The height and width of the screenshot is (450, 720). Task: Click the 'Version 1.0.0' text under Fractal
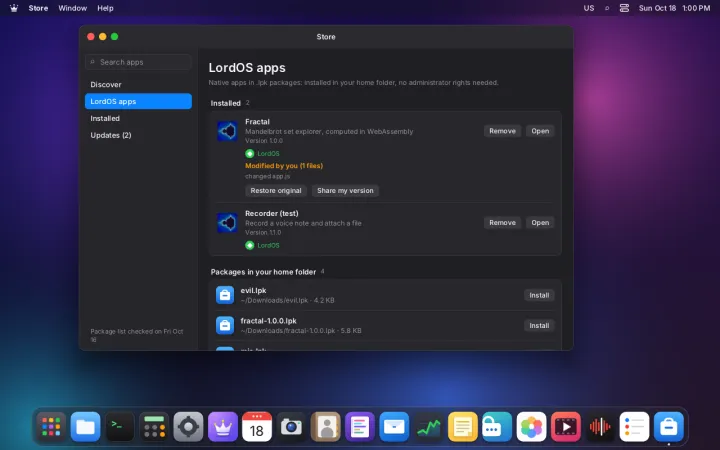264,141
